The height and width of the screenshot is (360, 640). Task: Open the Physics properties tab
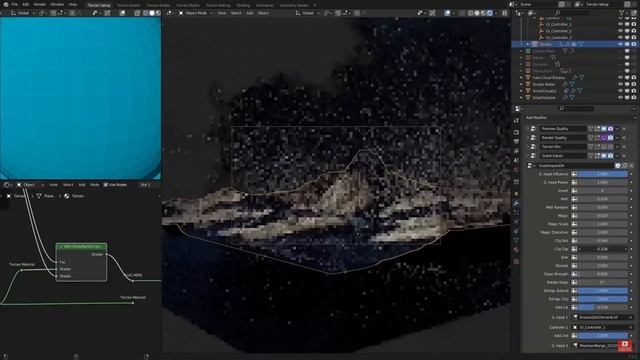[x=516, y=222]
